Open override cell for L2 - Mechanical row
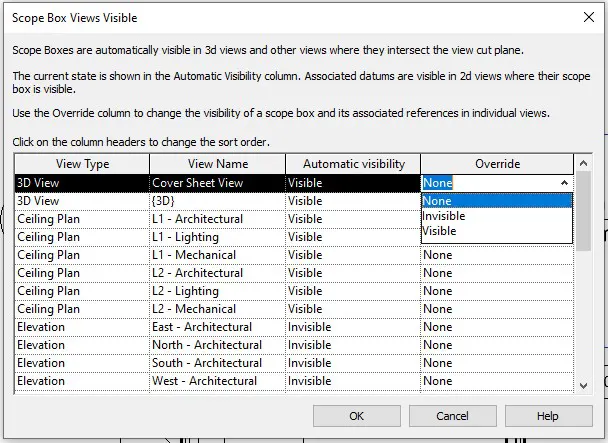The width and height of the screenshot is (608, 443). (x=496, y=309)
